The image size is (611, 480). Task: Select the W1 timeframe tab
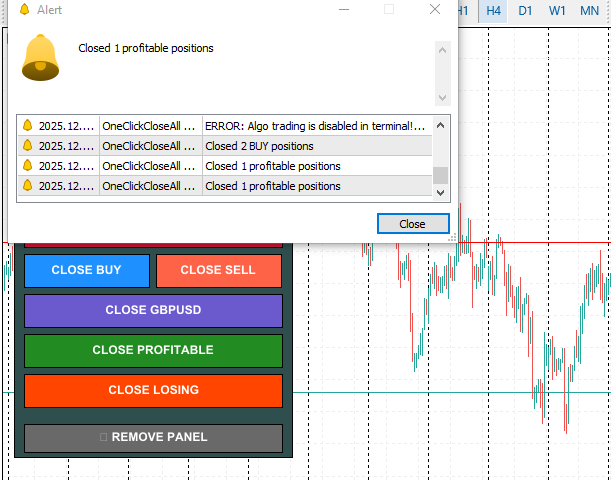[557, 10]
